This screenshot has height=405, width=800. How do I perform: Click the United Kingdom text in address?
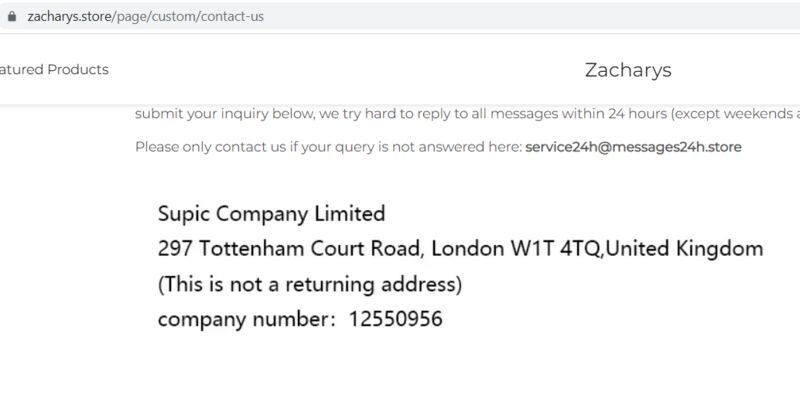(x=684, y=249)
